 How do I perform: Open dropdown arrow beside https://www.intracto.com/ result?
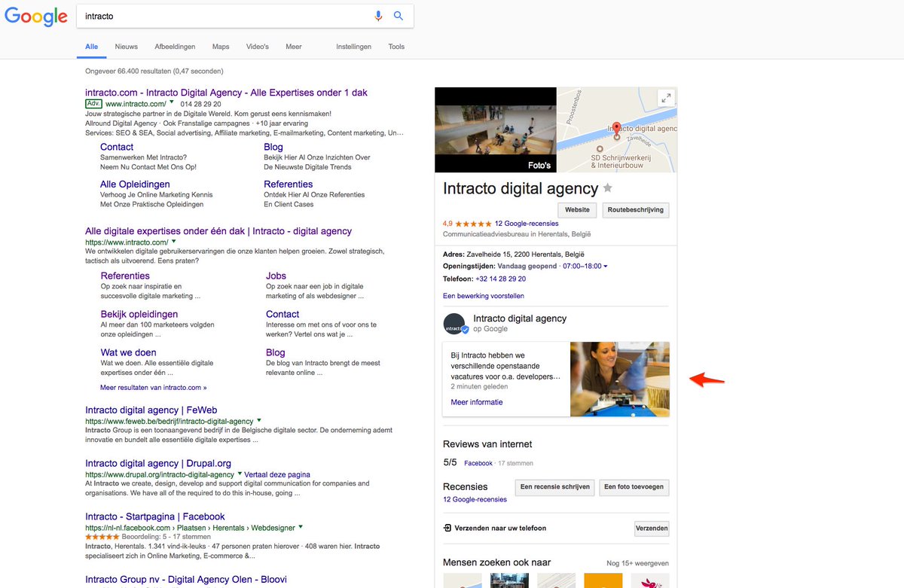click(174, 242)
